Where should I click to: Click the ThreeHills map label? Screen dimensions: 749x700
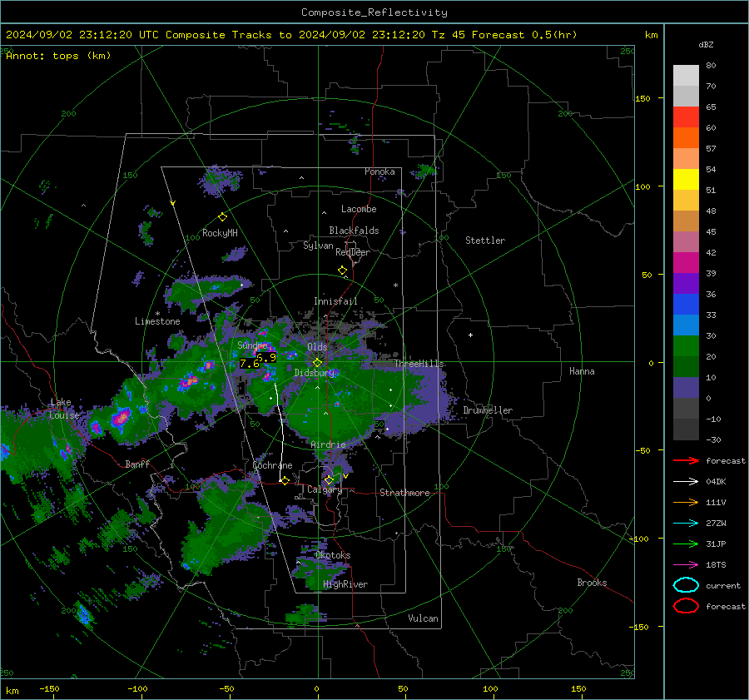pyautogui.click(x=419, y=364)
